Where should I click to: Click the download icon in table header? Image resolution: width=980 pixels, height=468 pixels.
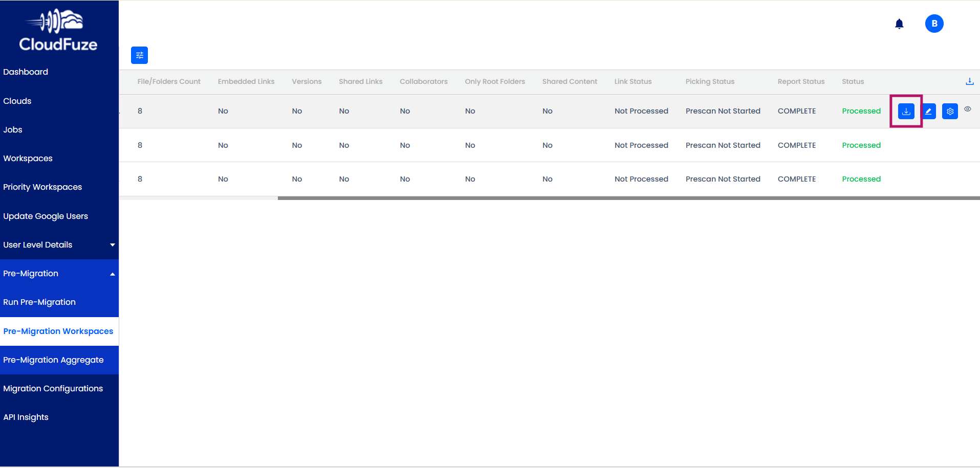(x=969, y=81)
